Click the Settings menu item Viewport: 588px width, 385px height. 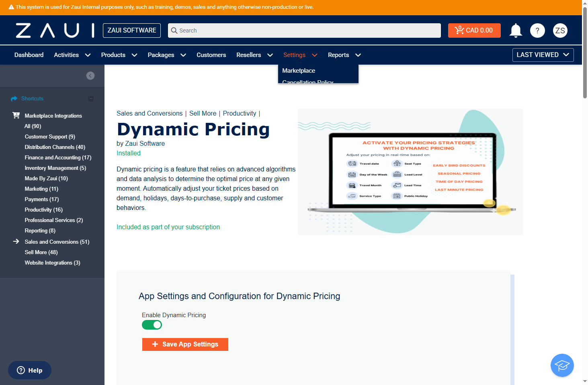pyautogui.click(x=294, y=55)
